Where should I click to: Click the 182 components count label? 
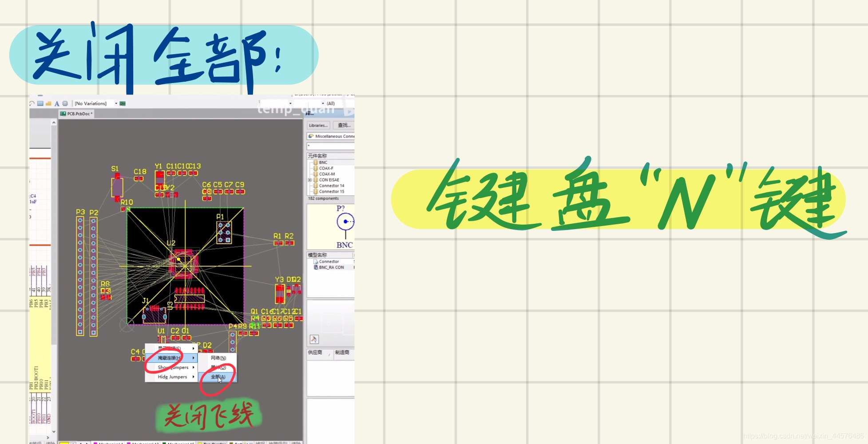point(323,198)
